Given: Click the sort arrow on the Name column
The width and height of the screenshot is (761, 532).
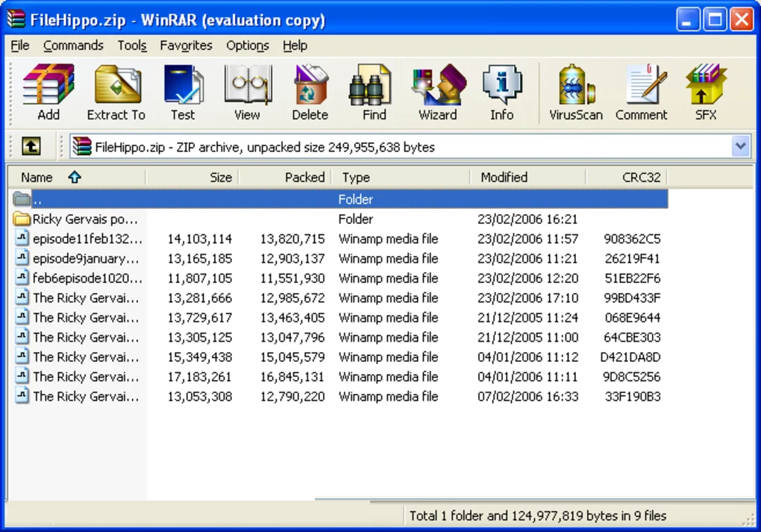Looking at the screenshot, I should point(75,177).
